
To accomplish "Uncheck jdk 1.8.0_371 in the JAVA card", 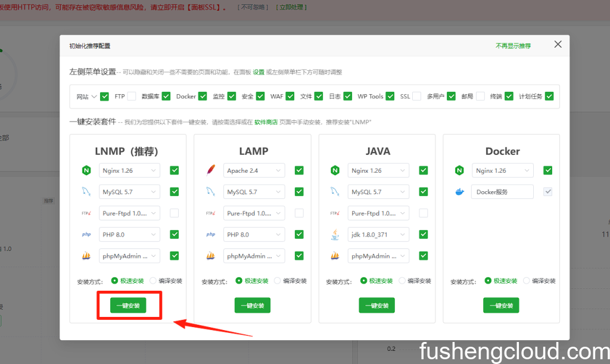I will 424,235.
